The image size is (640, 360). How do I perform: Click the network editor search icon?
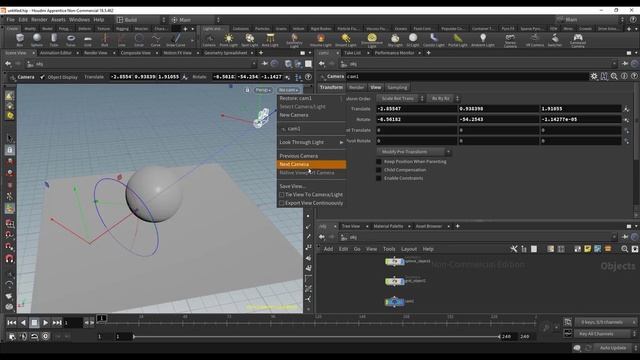point(624,249)
